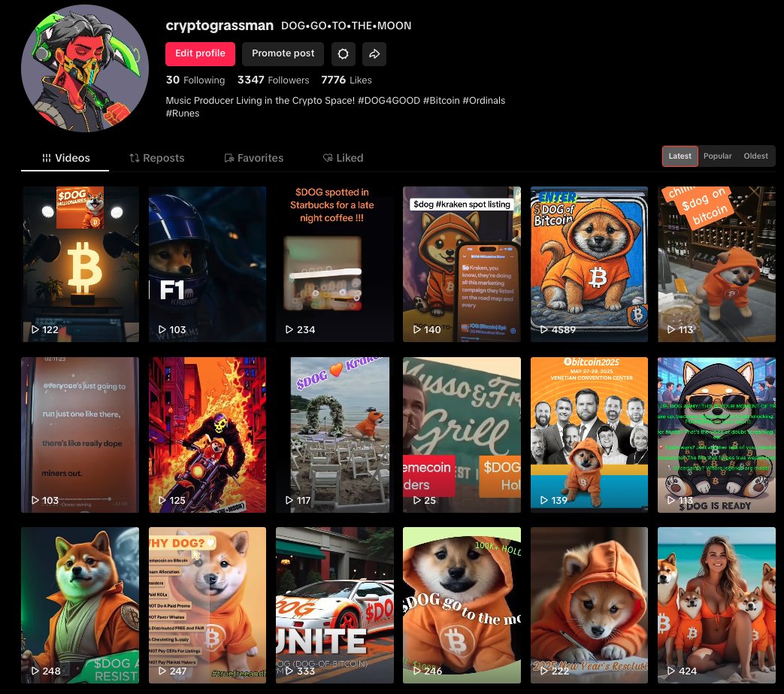Sort videos by Popular
The width and height of the screenshot is (784, 694).
(x=718, y=156)
